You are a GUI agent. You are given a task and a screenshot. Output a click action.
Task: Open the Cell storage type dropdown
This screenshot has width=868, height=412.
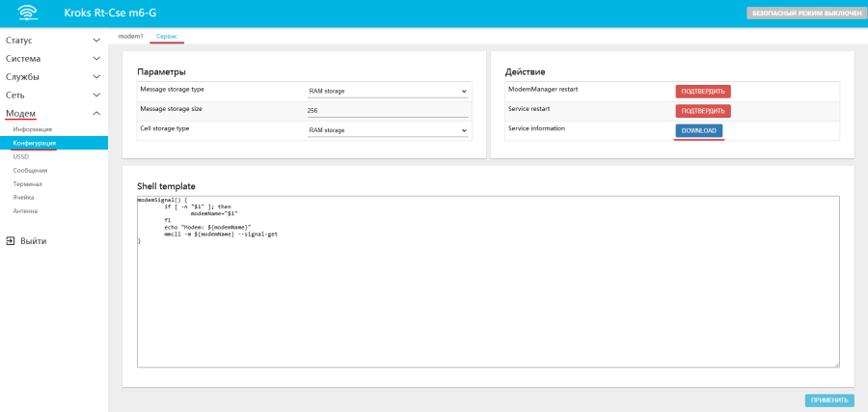387,130
